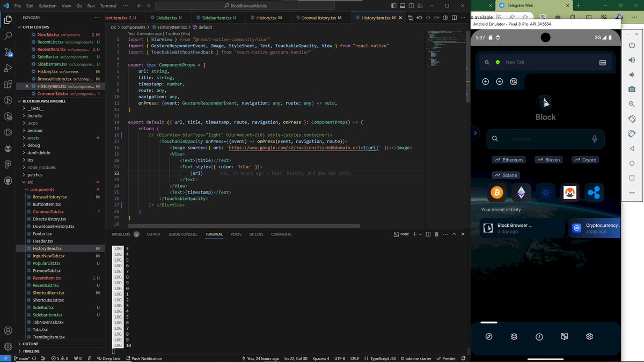The image size is (644, 362).
Task: Expand the Timeline section
Action: [x=61, y=351]
